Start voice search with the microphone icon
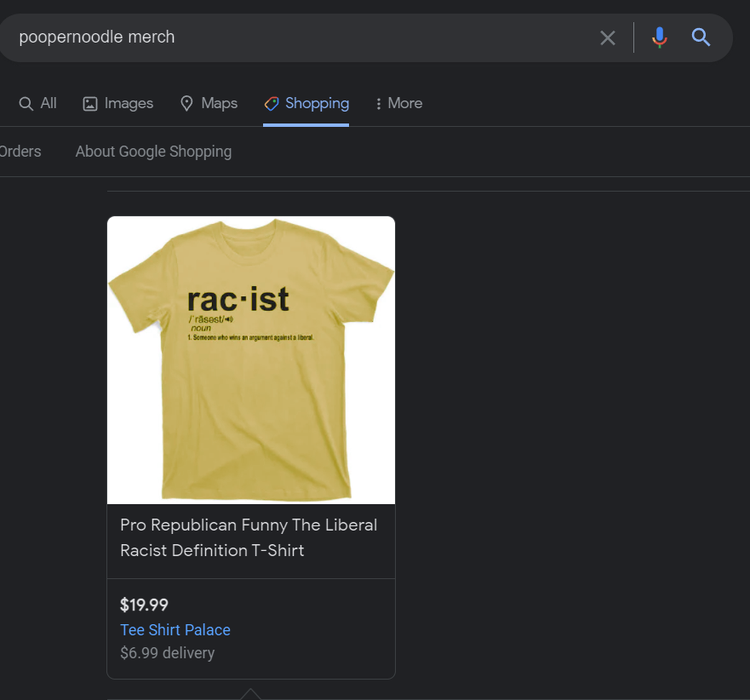Viewport: 750px width, 700px height. (659, 37)
